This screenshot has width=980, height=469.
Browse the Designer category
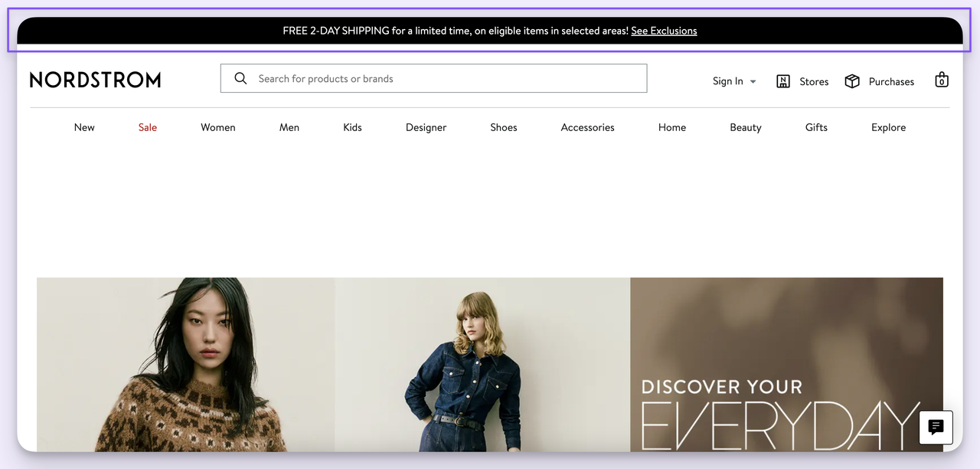pyautogui.click(x=426, y=127)
